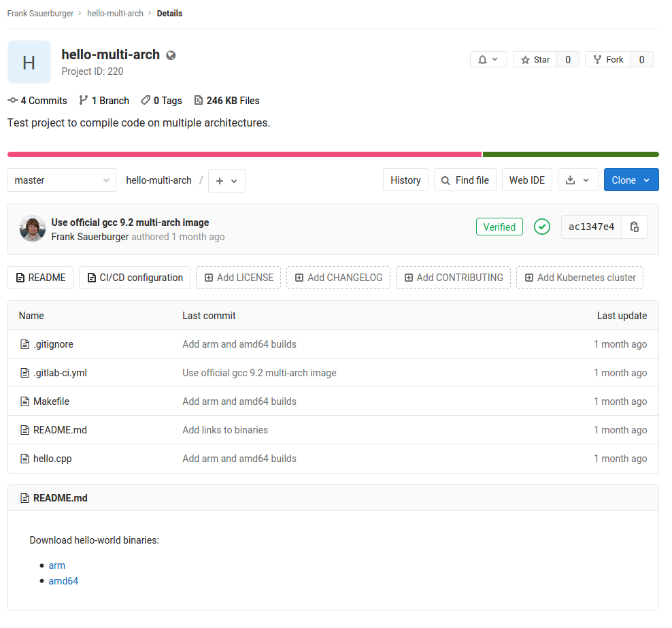Click the README badge button
Image resolution: width=672 pixels, height=628 pixels.
coord(40,278)
